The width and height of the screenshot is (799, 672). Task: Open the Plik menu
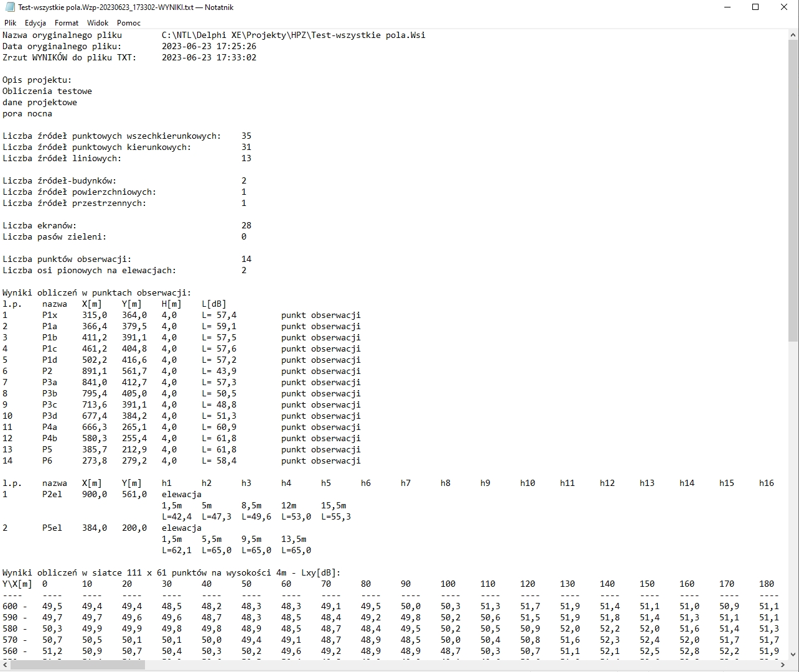click(x=11, y=23)
